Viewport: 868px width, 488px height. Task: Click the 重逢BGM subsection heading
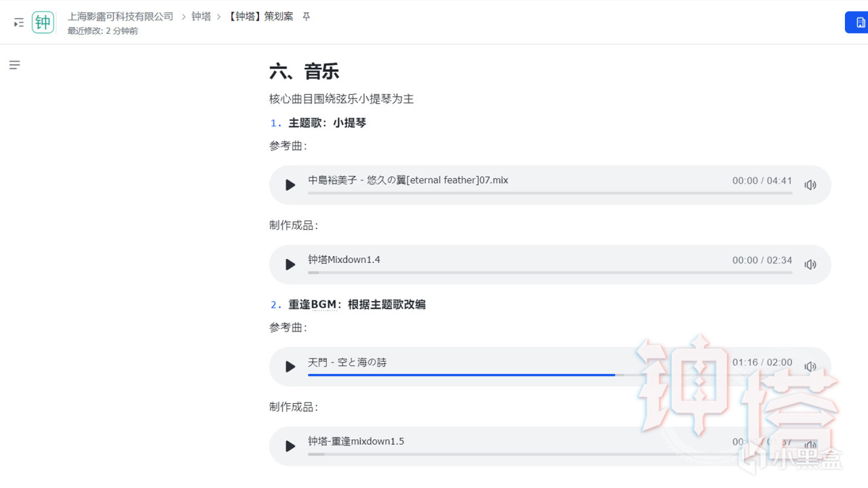click(x=357, y=304)
